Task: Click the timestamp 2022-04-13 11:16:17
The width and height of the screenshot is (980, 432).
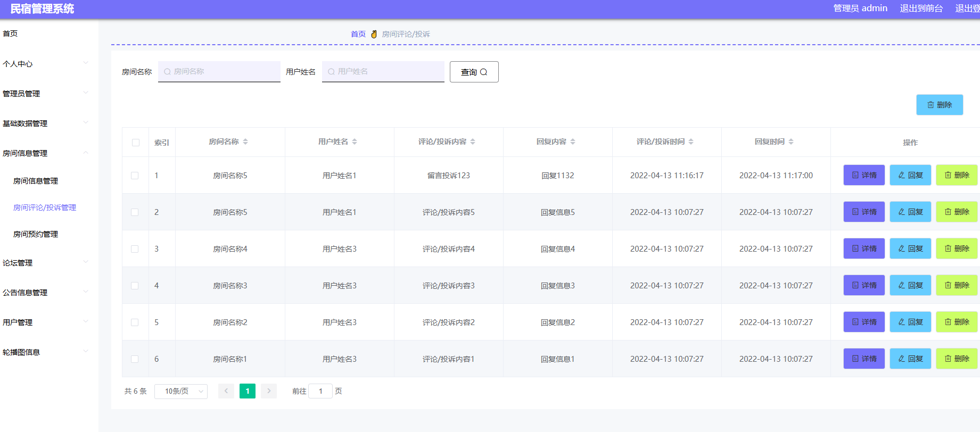Action: click(x=667, y=176)
